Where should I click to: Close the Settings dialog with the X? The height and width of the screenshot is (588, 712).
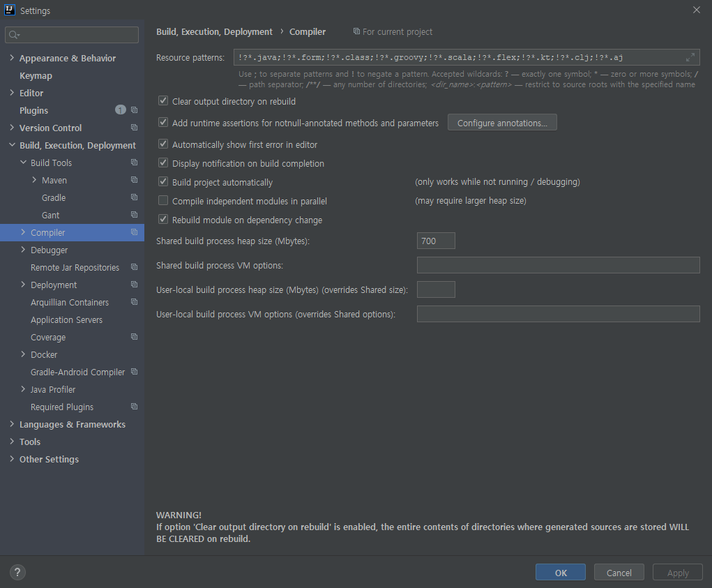coord(697,10)
